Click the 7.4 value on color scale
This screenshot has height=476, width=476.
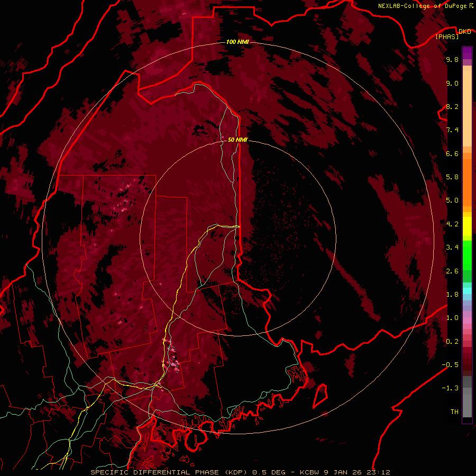point(452,130)
